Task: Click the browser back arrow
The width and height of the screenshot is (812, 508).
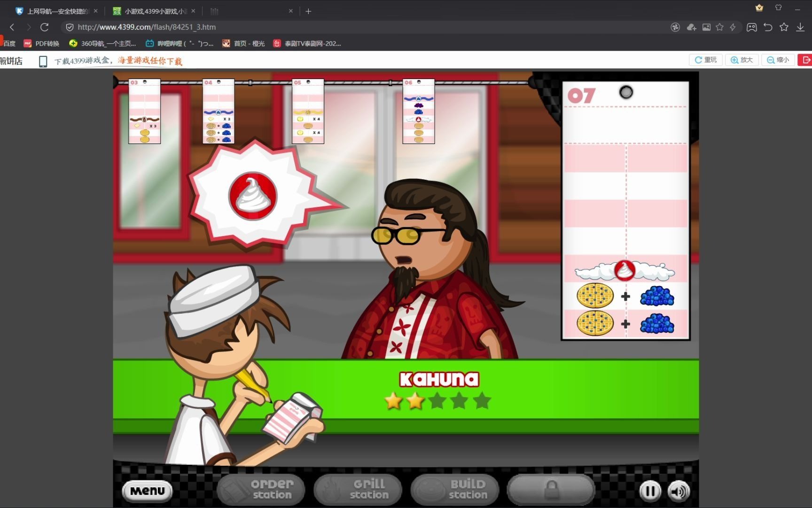Action: [12, 27]
